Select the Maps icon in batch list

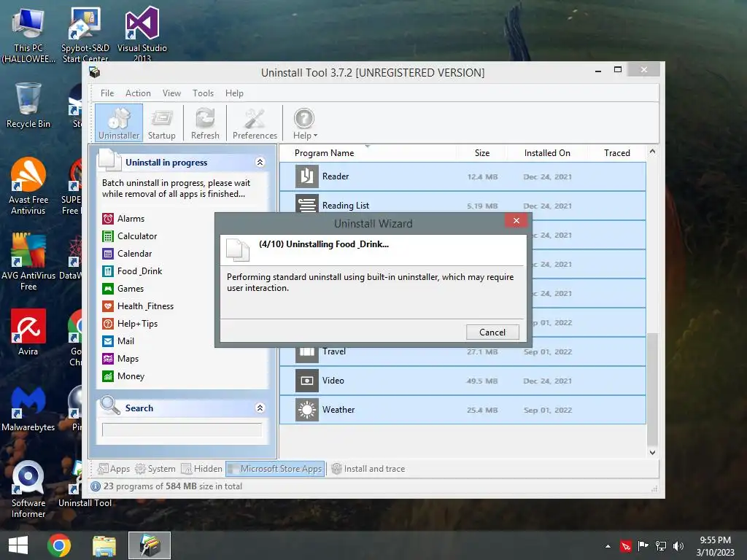click(x=108, y=359)
